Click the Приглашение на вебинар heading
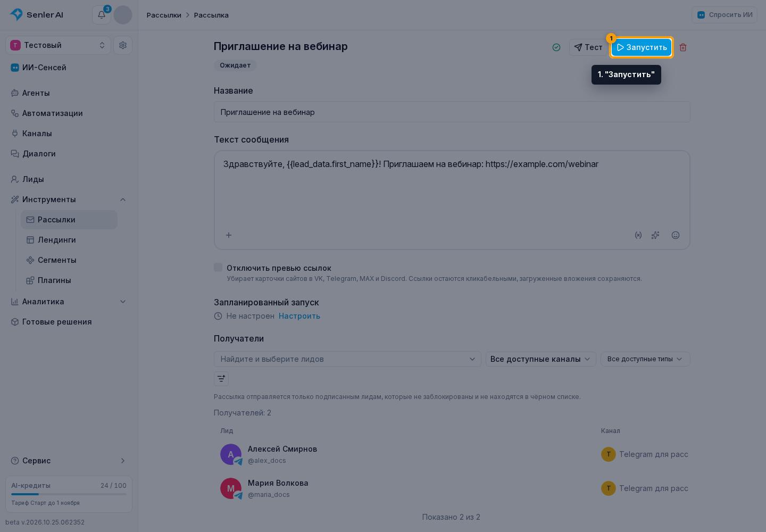 (281, 46)
